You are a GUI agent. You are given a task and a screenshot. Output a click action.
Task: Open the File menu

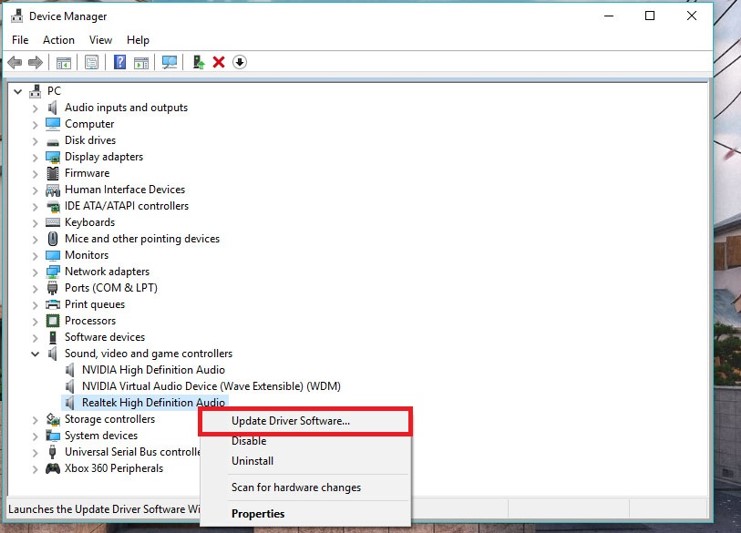[20, 40]
